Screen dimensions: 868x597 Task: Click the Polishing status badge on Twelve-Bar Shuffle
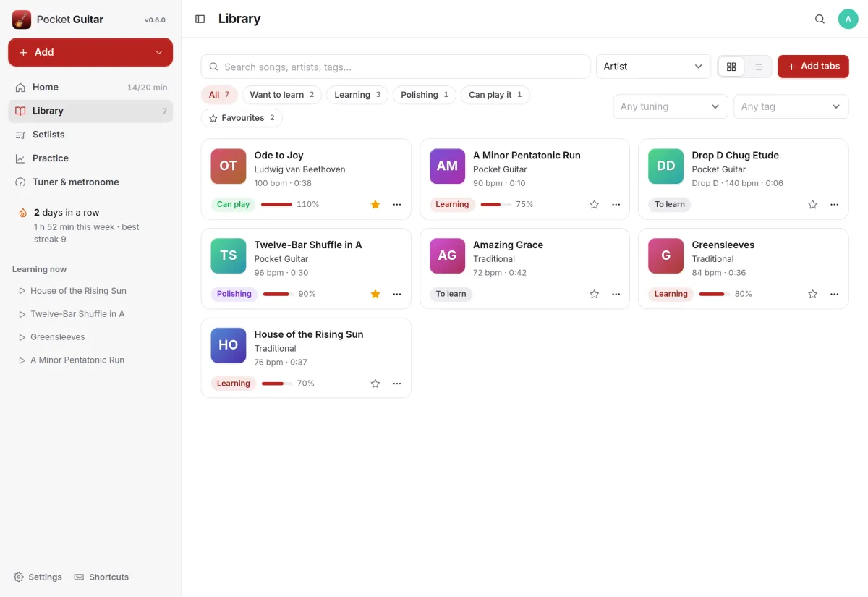(x=234, y=294)
